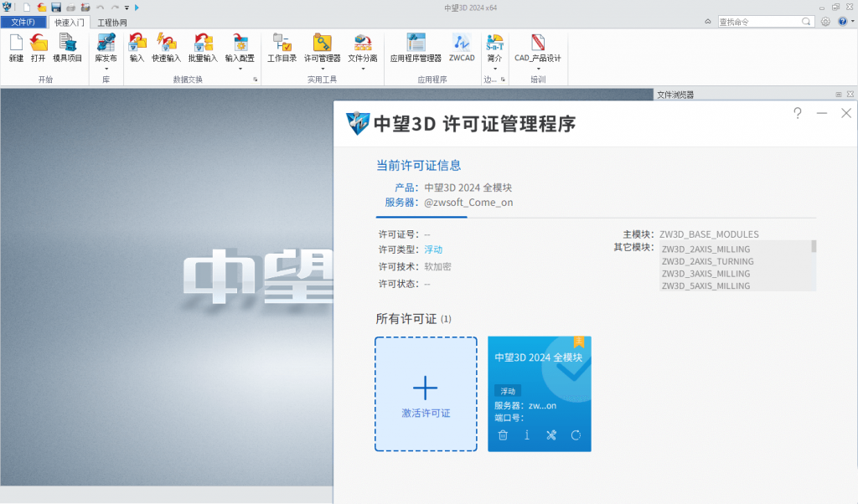Switch to the 快速入门 tab
Viewport: 858px width, 504px height.
(70, 23)
